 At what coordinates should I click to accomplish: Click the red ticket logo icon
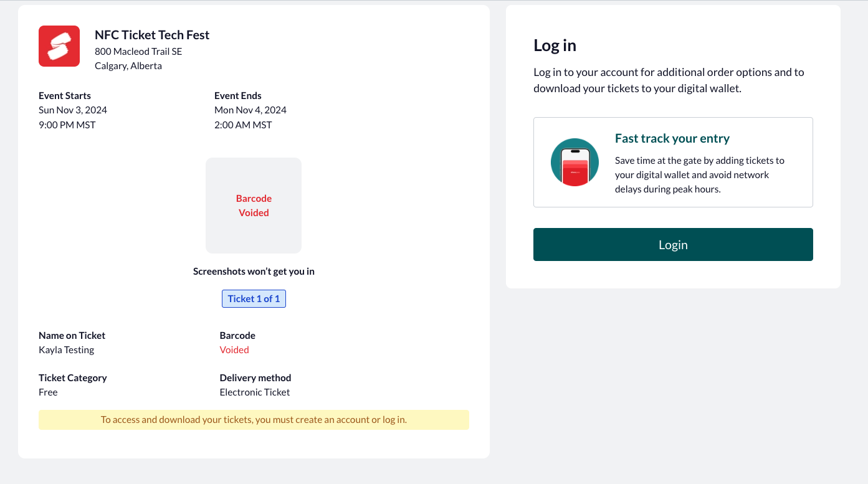pos(59,46)
